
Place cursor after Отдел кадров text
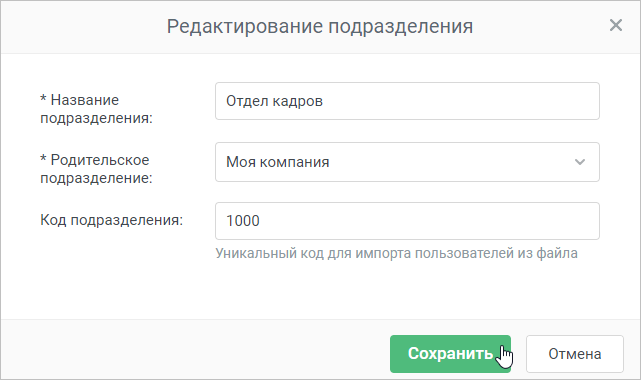(324, 101)
